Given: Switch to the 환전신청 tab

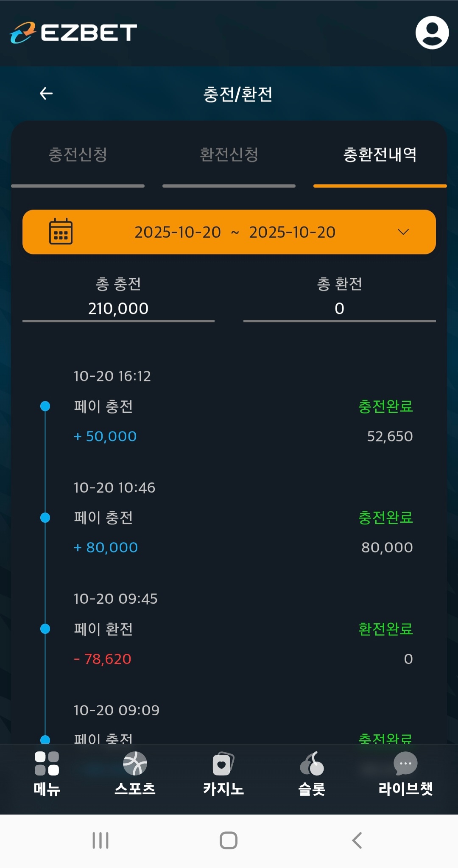Looking at the screenshot, I should [x=229, y=154].
